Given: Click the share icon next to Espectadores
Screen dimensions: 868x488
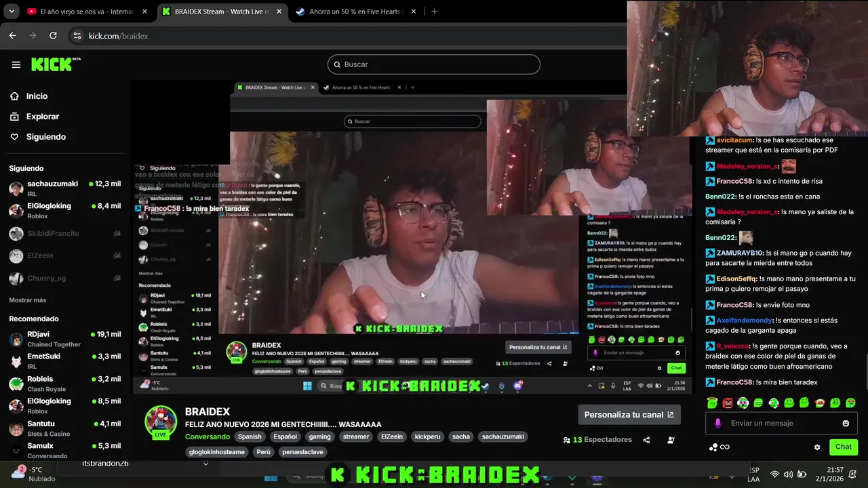Looking at the screenshot, I should pyautogui.click(x=646, y=440).
